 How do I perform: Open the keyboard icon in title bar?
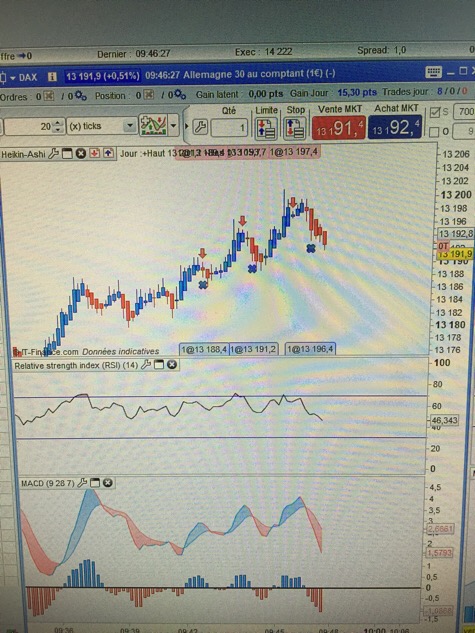point(433,73)
